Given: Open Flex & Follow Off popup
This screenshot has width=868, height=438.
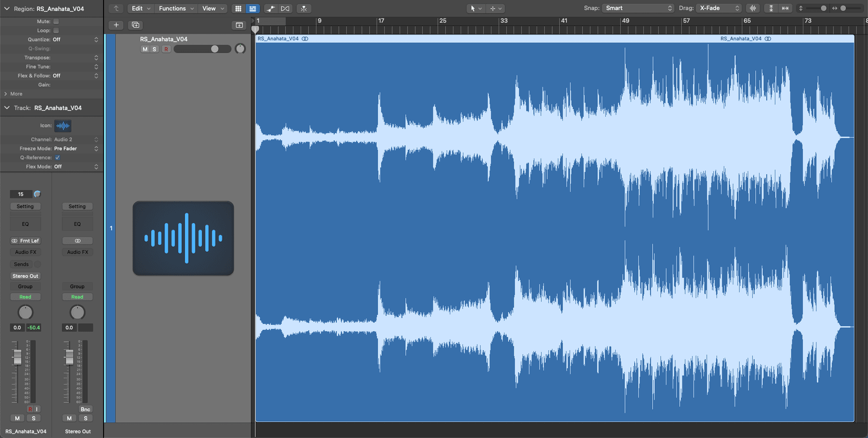Looking at the screenshot, I should tap(75, 75).
